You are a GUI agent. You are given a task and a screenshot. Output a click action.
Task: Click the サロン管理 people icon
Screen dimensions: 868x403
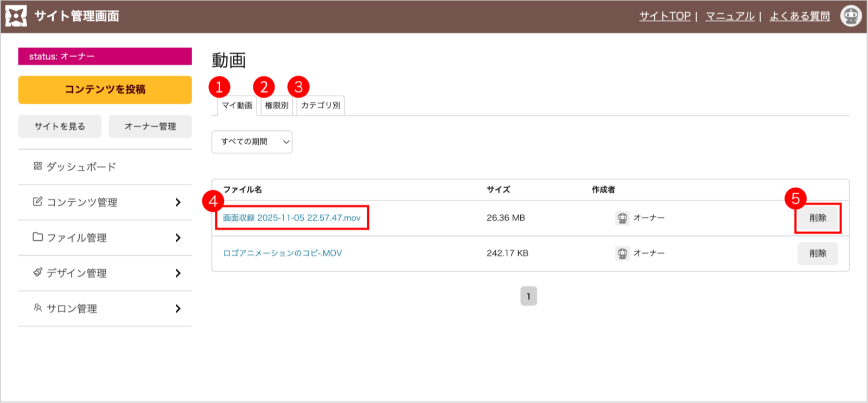click(37, 308)
